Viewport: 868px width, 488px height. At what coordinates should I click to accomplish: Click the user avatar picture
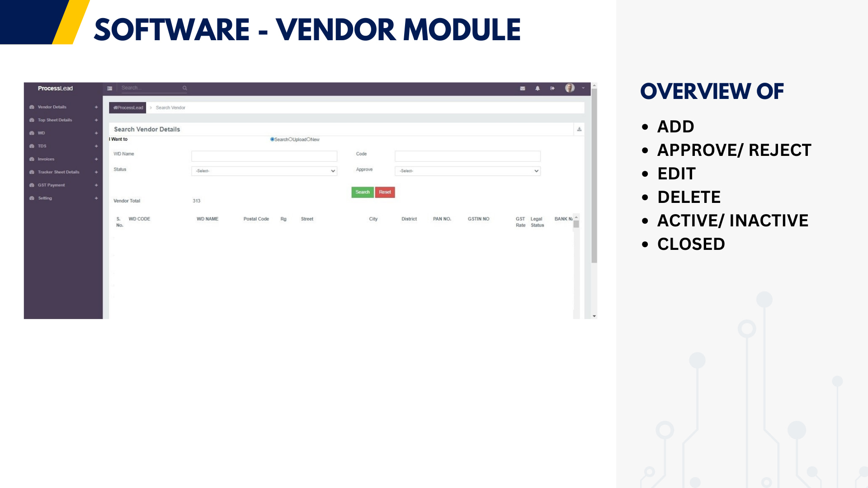pos(570,88)
